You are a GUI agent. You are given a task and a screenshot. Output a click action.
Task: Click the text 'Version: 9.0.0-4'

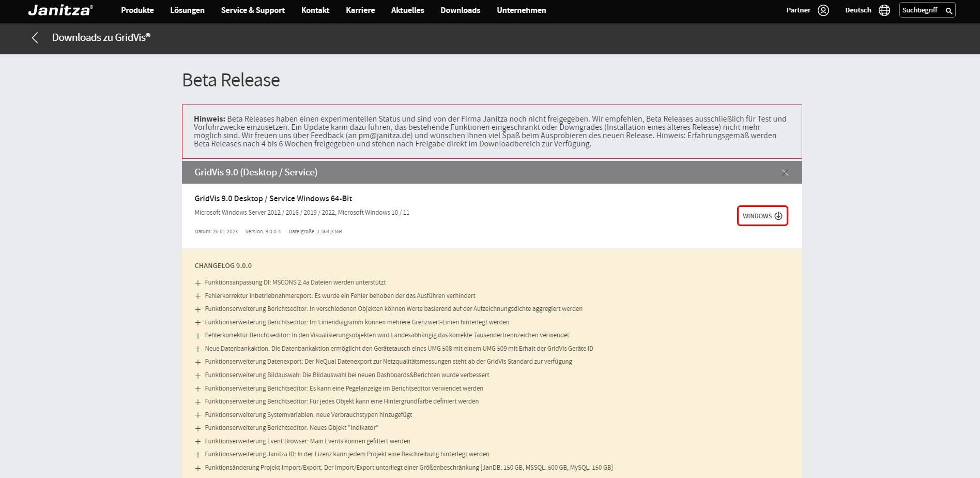(x=263, y=232)
